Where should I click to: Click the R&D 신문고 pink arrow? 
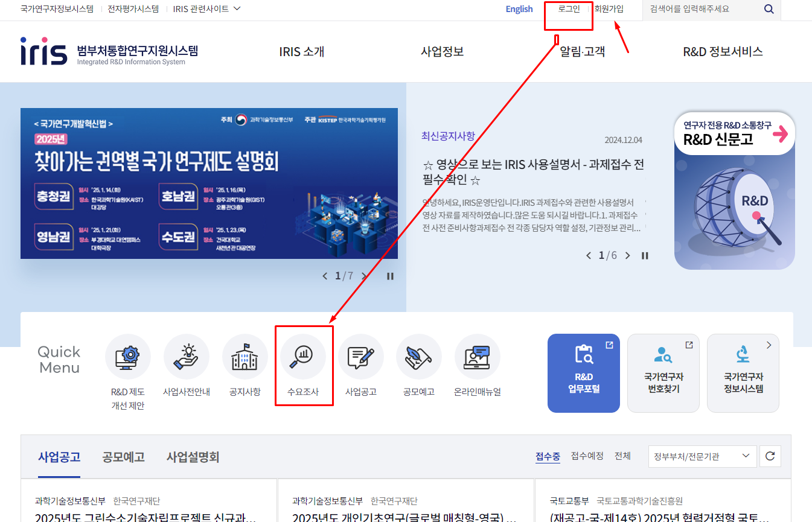click(x=780, y=134)
